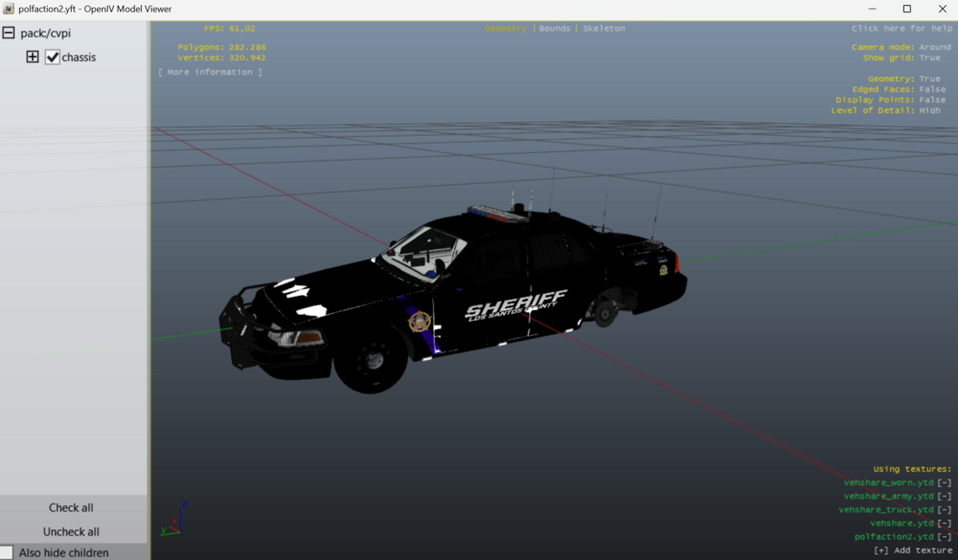Click the Polygons count readout
958x560 pixels.
click(222, 47)
